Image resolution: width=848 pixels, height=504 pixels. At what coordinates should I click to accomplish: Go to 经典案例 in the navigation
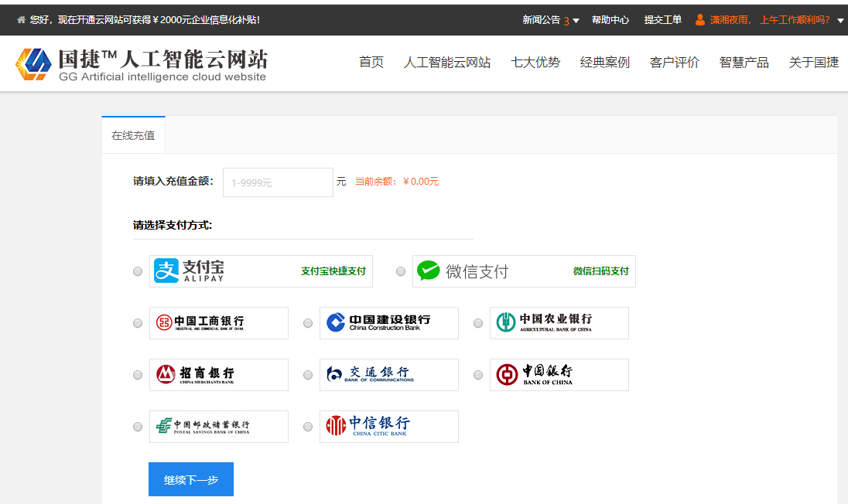(x=605, y=63)
